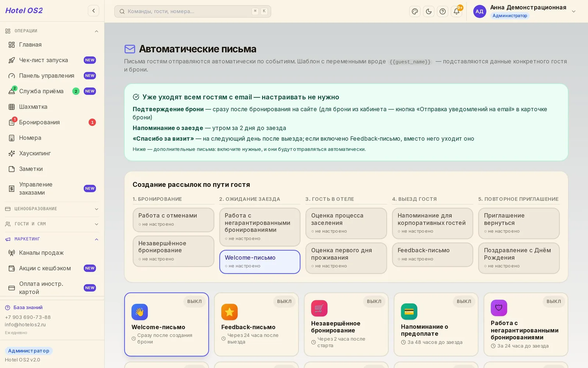Click the Хаускипинг sparkle icon in sidebar
Image resolution: width=588 pixels, height=368 pixels.
pyautogui.click(x=12, y=153)
